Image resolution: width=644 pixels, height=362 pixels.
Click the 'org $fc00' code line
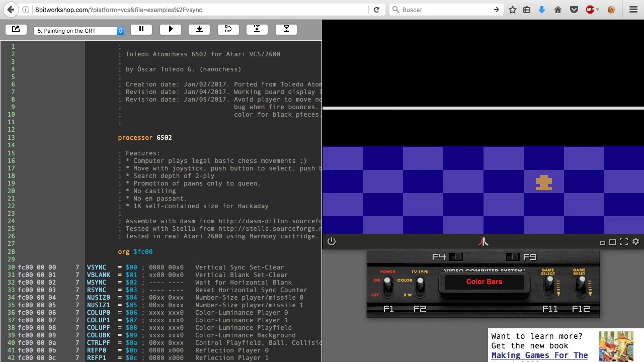135,251
